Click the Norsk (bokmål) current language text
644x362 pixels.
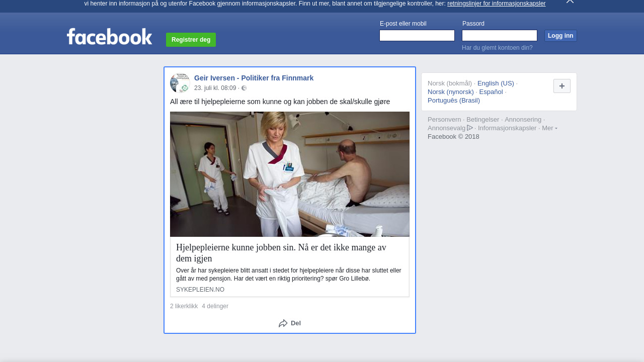click(450, 83)
